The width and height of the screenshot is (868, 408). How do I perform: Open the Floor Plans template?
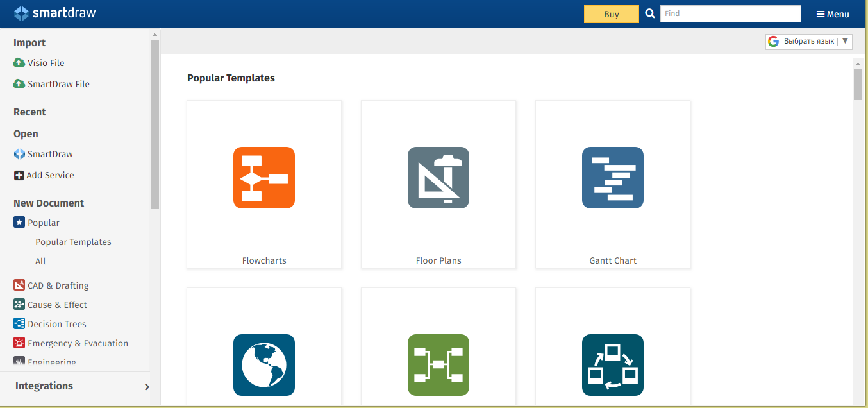(438, 184)
